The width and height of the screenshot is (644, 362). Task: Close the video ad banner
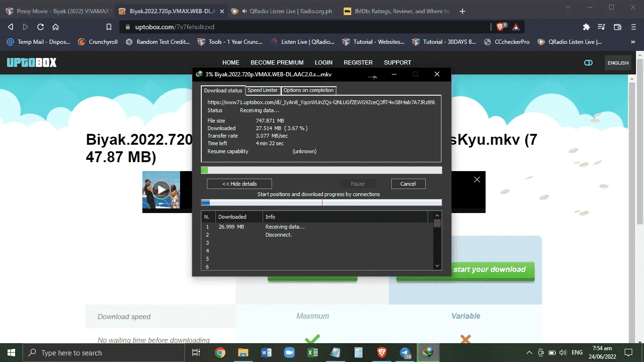[x=477, y=180]
